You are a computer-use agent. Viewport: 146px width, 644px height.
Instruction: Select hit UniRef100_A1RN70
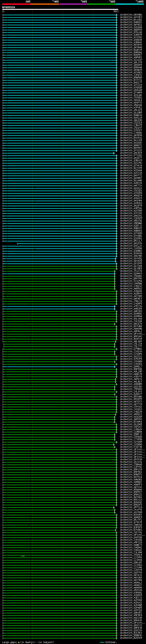coord(131,294)
